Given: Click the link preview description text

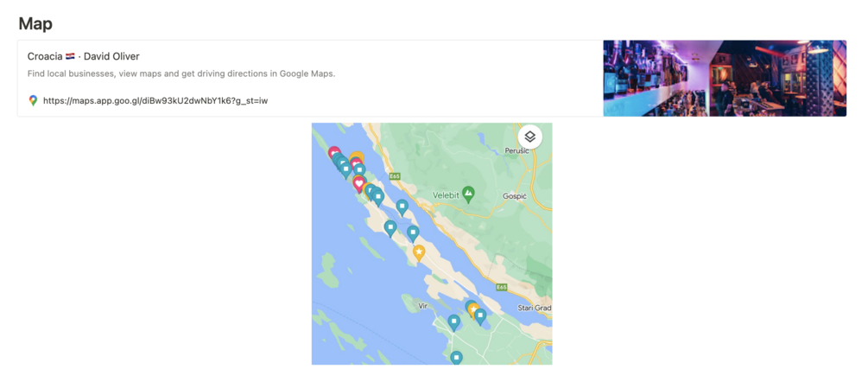Looking at the screenshot, I should tap(181, 73).
